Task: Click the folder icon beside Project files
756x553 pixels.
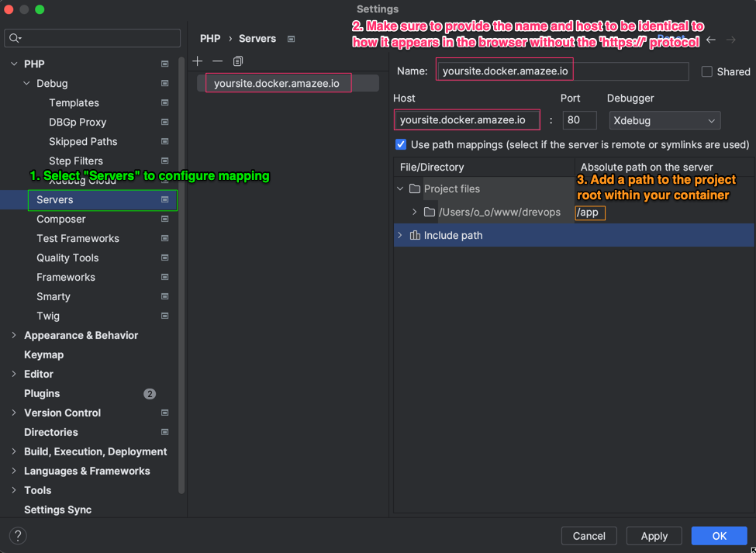Action: (413, 188)
